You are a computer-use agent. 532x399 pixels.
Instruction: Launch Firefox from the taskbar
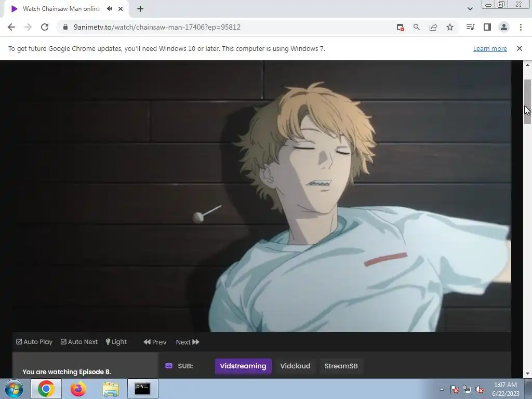pos(78,389)
